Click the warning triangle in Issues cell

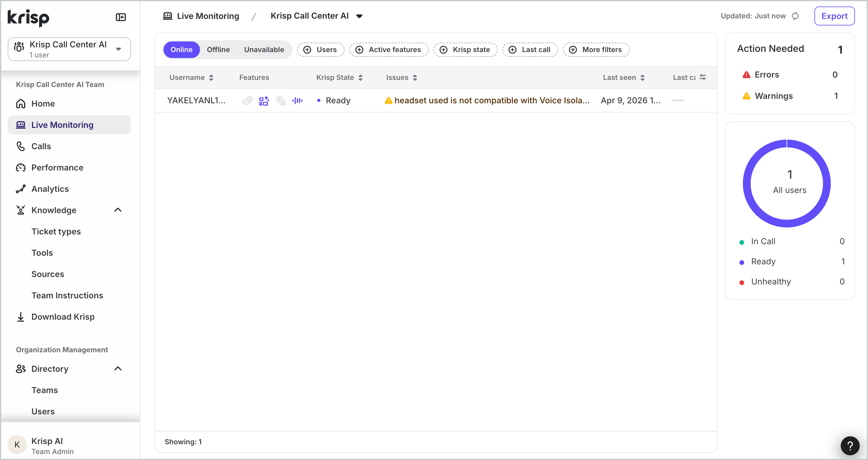point(388,100)
